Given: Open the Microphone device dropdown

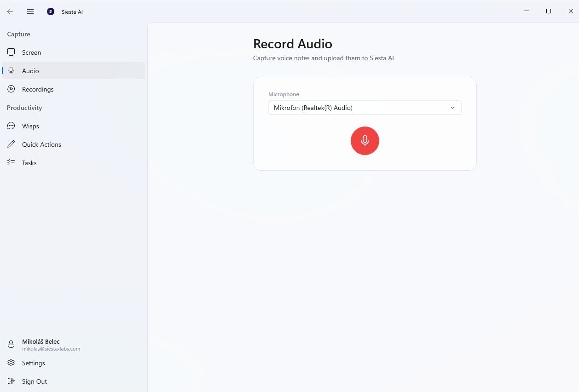Looking at the screenshot, I should 365,108.
